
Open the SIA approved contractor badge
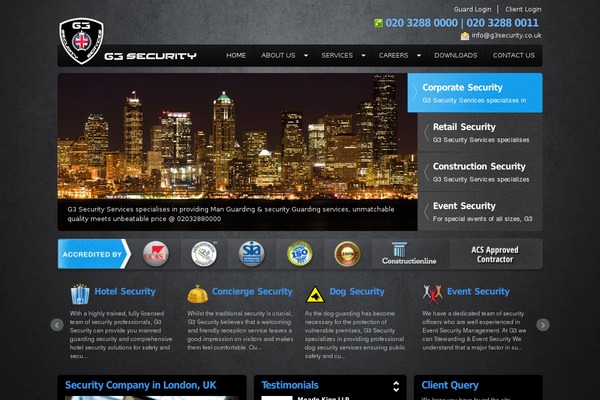coord(252,253)
